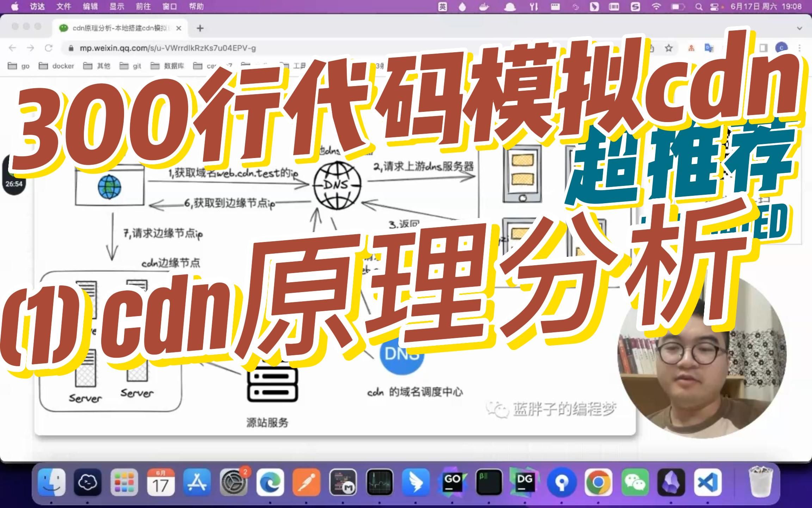Open WeChat from the Dock
The height and width of the screenshot is (508, 812).
635,482
